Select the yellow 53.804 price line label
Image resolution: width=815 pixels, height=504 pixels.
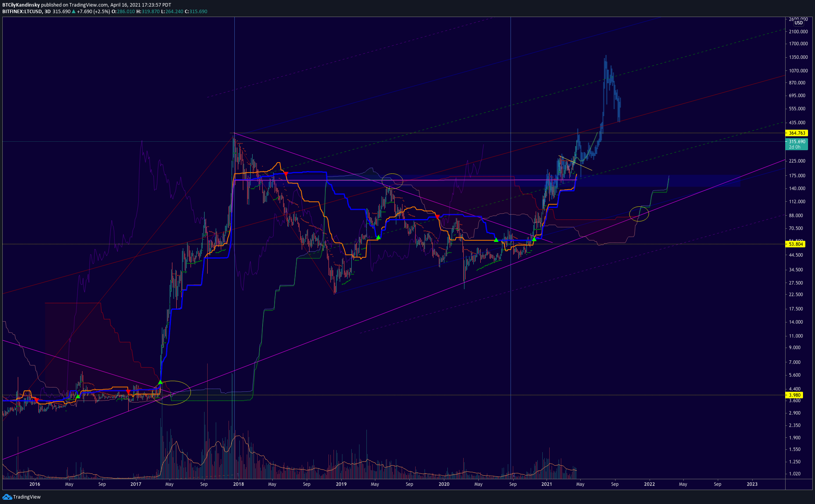coord(795,244)
